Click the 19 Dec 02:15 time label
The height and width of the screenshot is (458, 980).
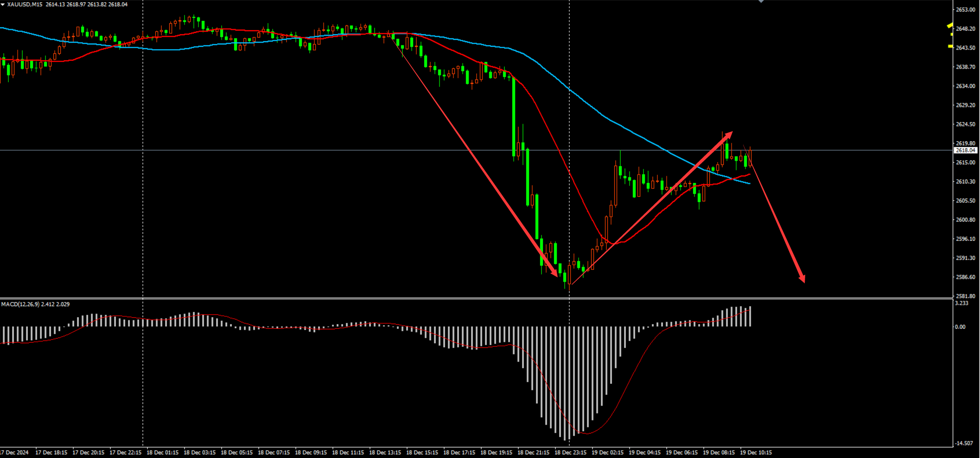tap(607, 452)
